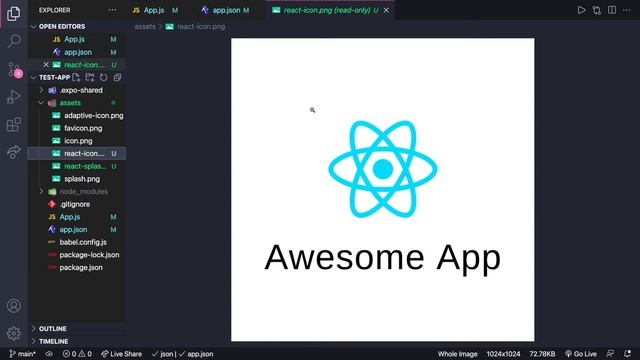The width and height of the screenshot is (640, 360).
Task: Click the feedback icon in status bar
Action: pos(610,354)
